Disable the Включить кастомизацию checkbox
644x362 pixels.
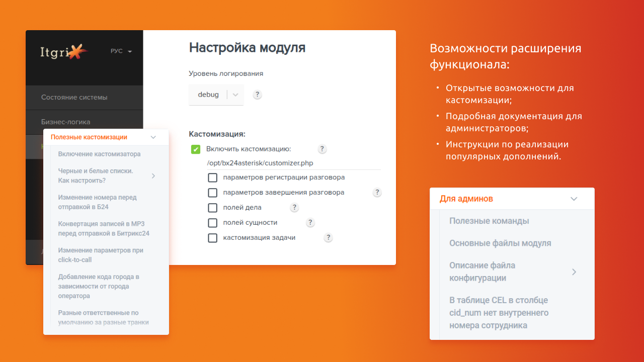[195, 149]
